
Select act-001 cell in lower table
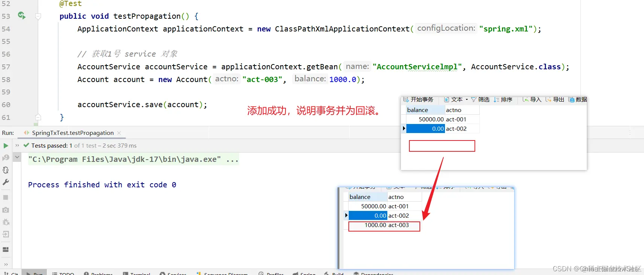click(405, 206)
